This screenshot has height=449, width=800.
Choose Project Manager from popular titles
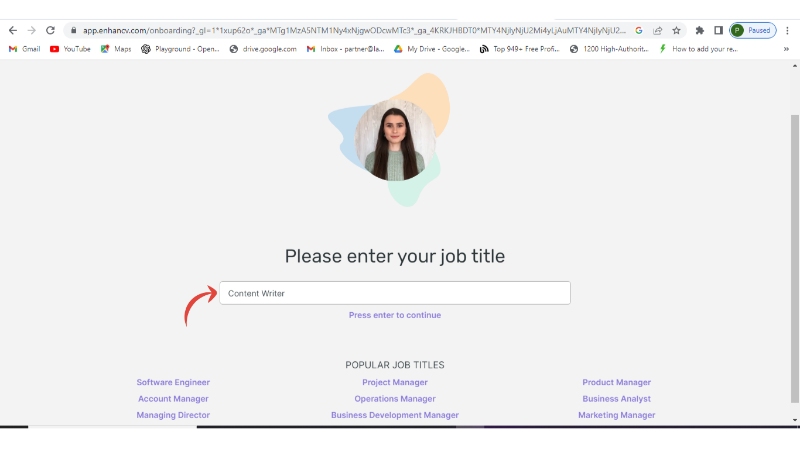395,382
